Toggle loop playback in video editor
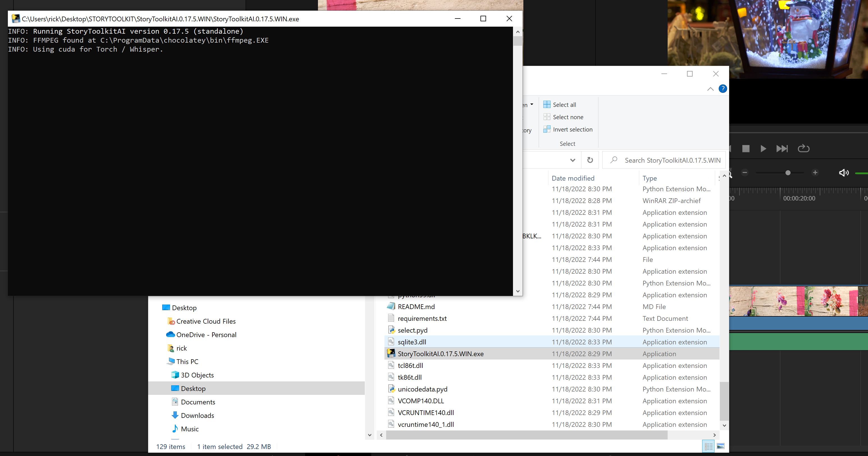Viewport: 868px width, 456px height. (x=803, y=148)
